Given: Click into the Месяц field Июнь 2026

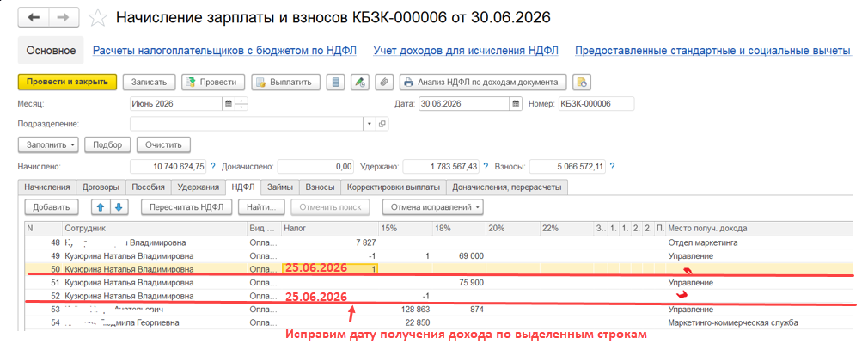Looking at the screenshot, I should (x=176, y=103).
